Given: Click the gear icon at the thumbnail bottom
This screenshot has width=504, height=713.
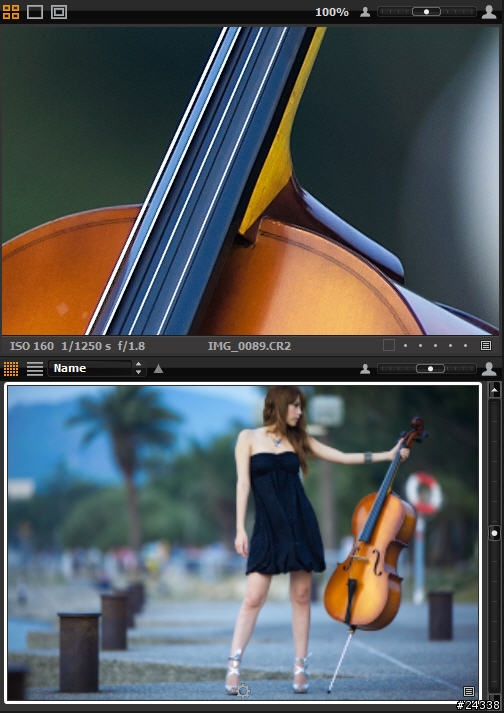Looking at the screenshot, I should point(244,691).
